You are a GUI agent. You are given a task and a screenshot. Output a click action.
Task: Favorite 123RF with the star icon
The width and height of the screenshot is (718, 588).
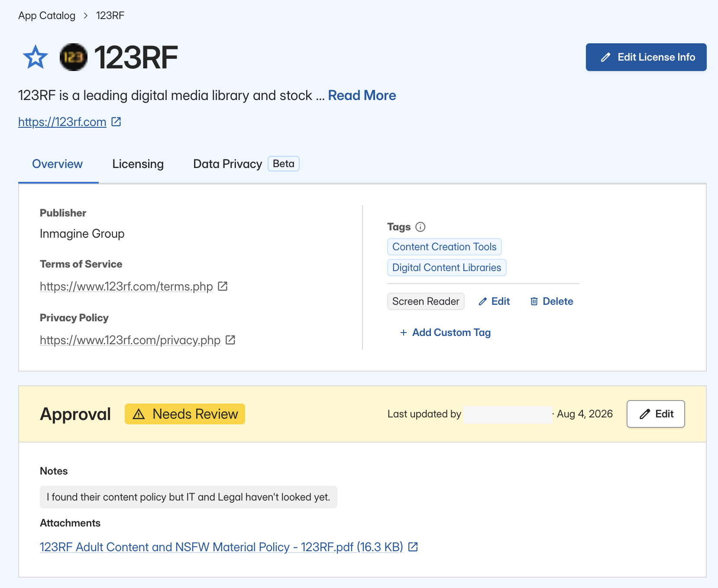point(36,57)
